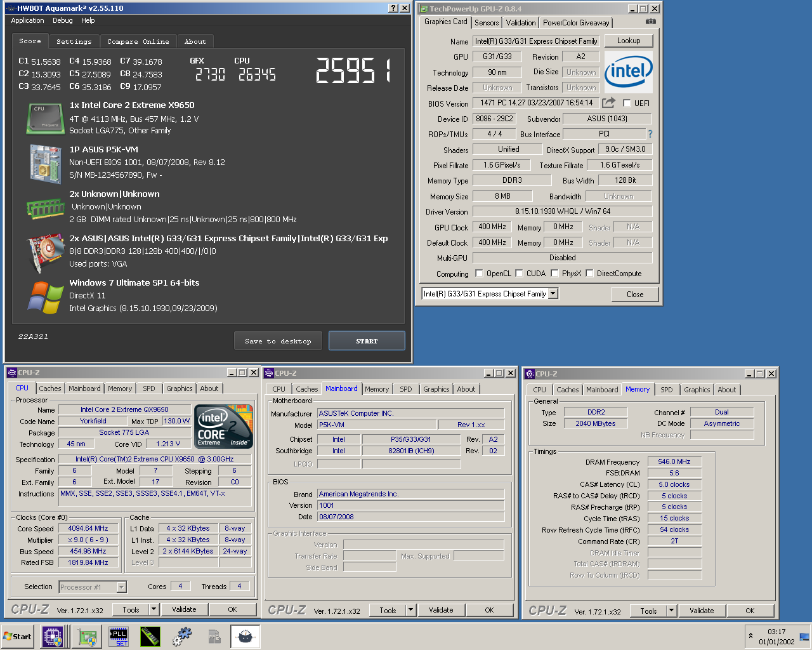This screenshot has height=650, width=812.
Task: Click the Save to desktop button
Action: 278,341
